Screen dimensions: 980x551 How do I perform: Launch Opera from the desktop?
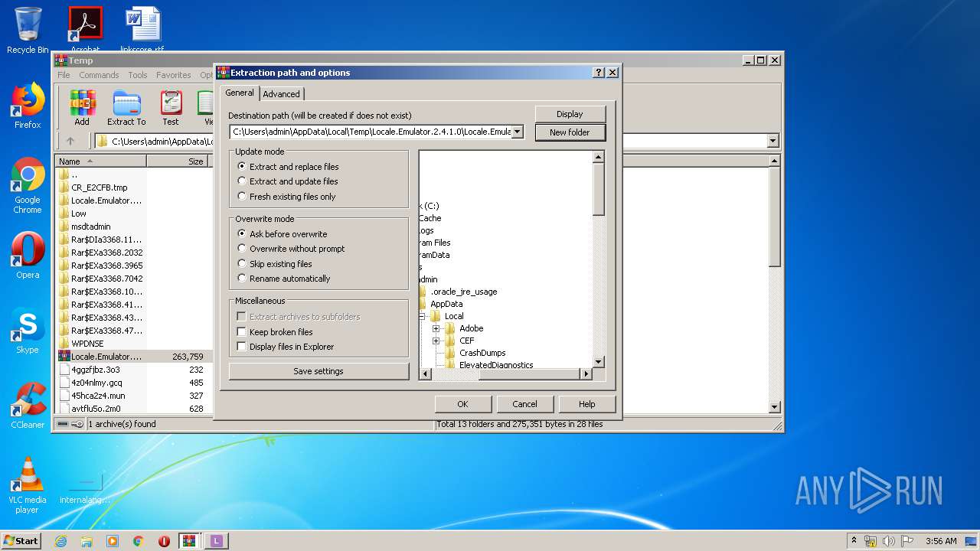tap(28, 256)
